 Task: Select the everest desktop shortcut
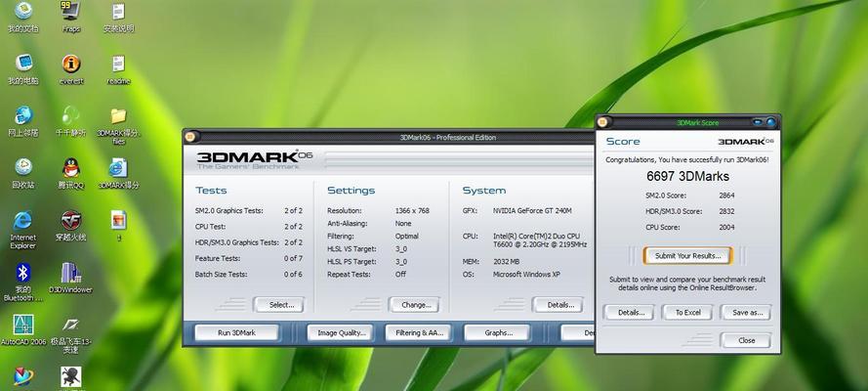tap(71, 68)
